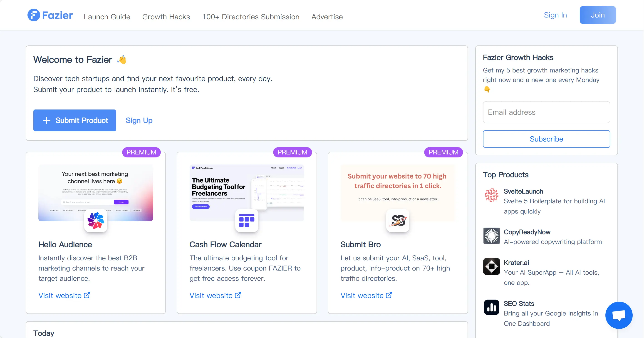644x338 pixels.
Task: Open SEO Stats in Top Products
Action: point(519,303)
